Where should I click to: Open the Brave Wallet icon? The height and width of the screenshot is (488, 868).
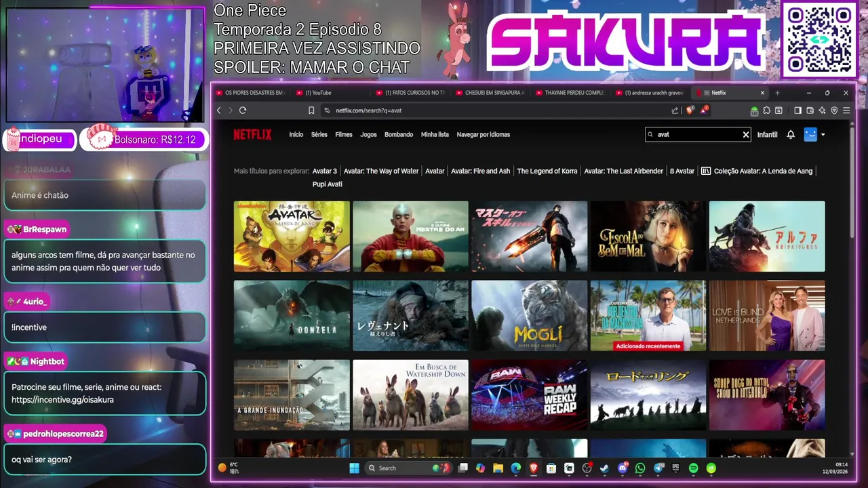[810, 110]
